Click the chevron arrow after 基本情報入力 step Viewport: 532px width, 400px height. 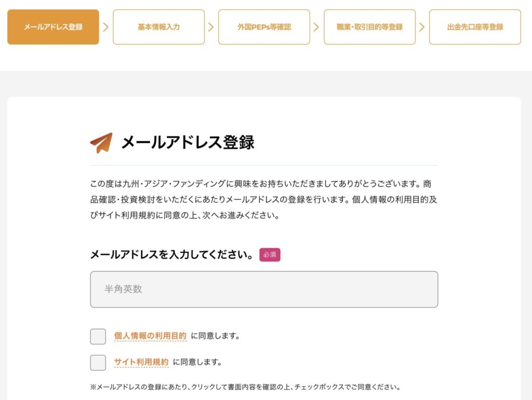(x=211, y=27)
